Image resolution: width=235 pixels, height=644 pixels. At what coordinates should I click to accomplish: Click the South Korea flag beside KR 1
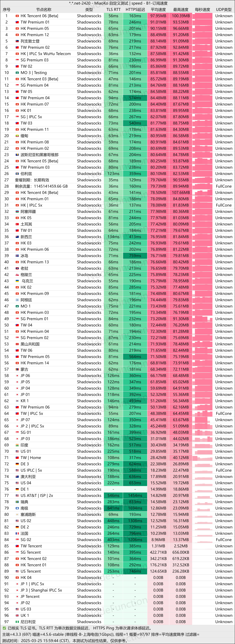[x=17, y=401]
